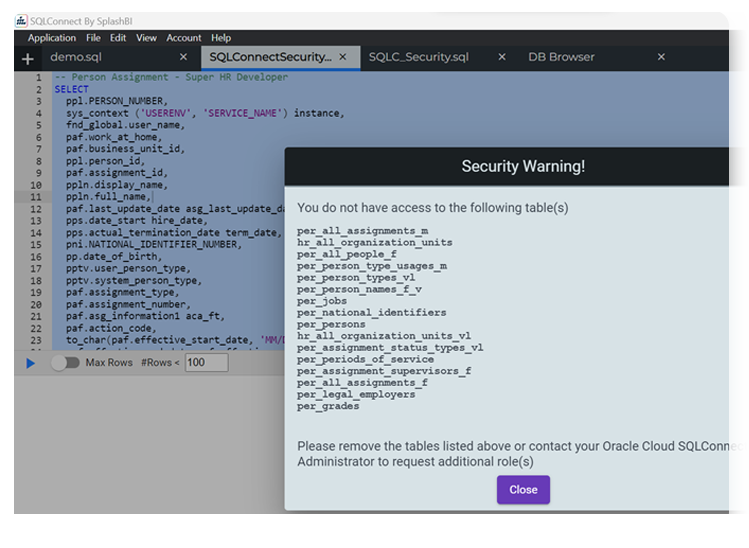Screen dimensions: 749x548
Task: Click 'ppln.full_name,' on line 11
Action: click(108, 196)
